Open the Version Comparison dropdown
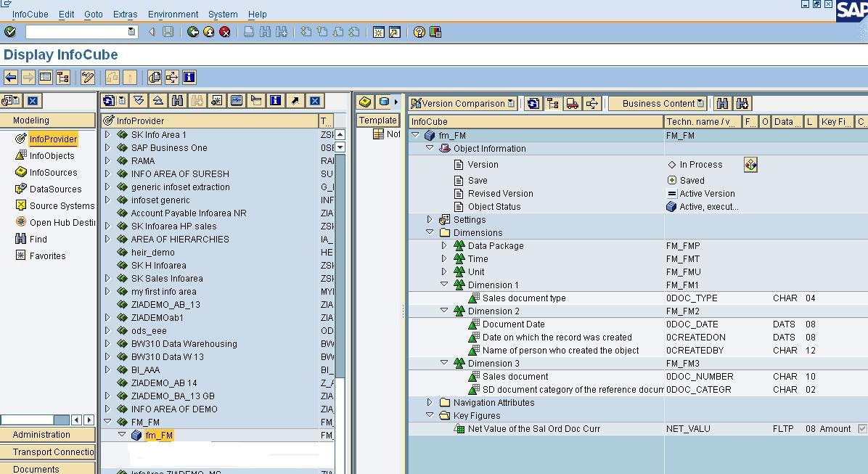 (511, 104)
